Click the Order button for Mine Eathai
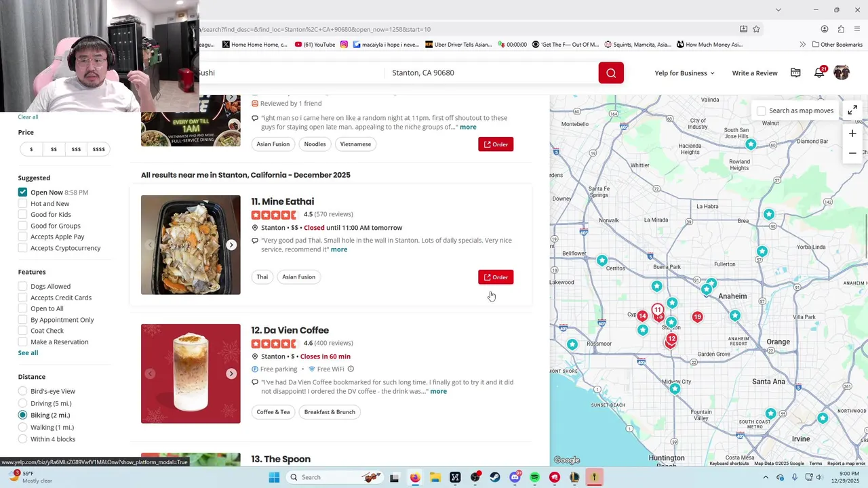 point(496,277)
